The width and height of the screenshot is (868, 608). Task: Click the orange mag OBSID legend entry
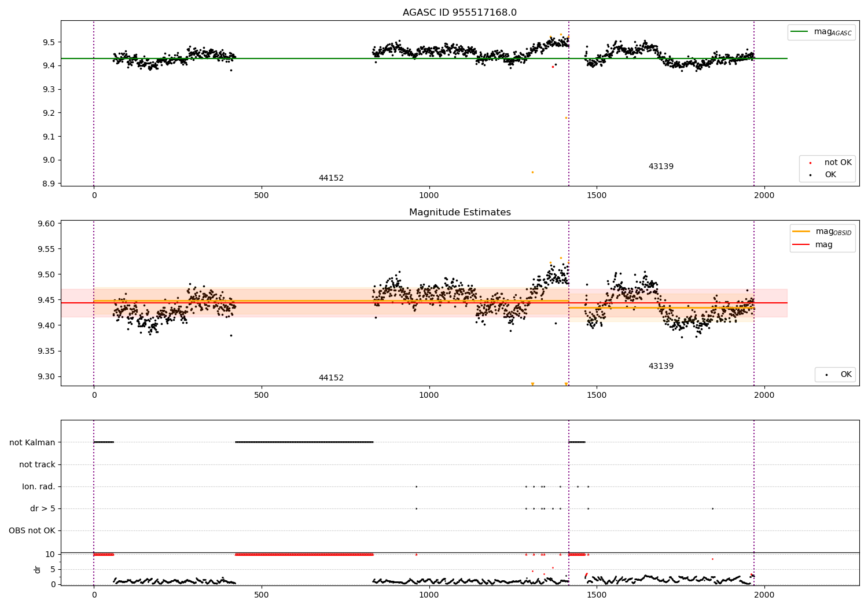tap(822, 232)
